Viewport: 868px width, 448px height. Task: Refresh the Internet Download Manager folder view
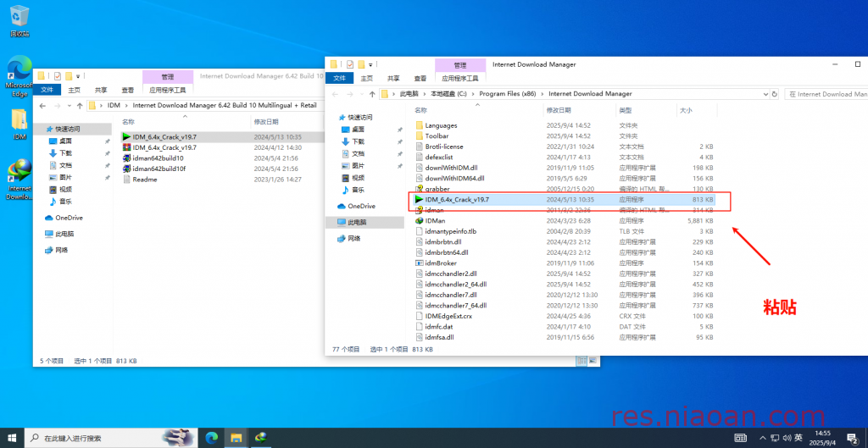[775, 93]
